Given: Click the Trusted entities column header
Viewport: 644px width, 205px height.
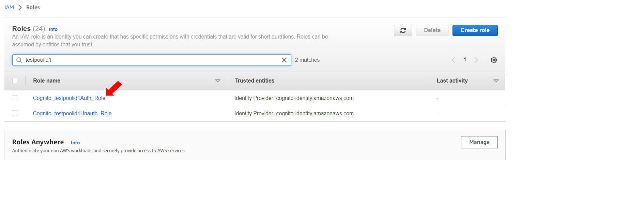Looking at the screenshot, I should pos(255,81).
